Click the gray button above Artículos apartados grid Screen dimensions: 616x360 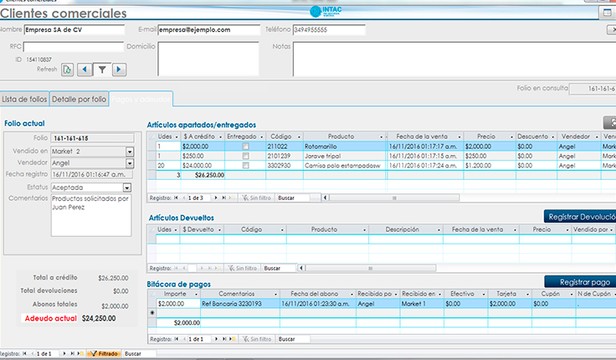pyautogui.click(x=610, y=123)
